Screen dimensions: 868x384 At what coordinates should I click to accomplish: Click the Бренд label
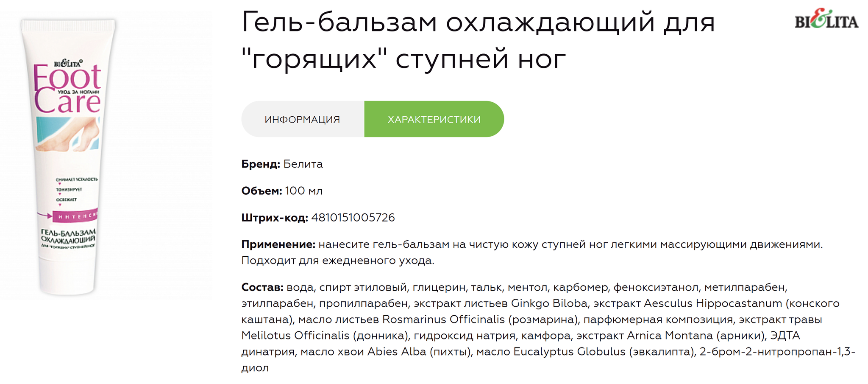(261, 164)
